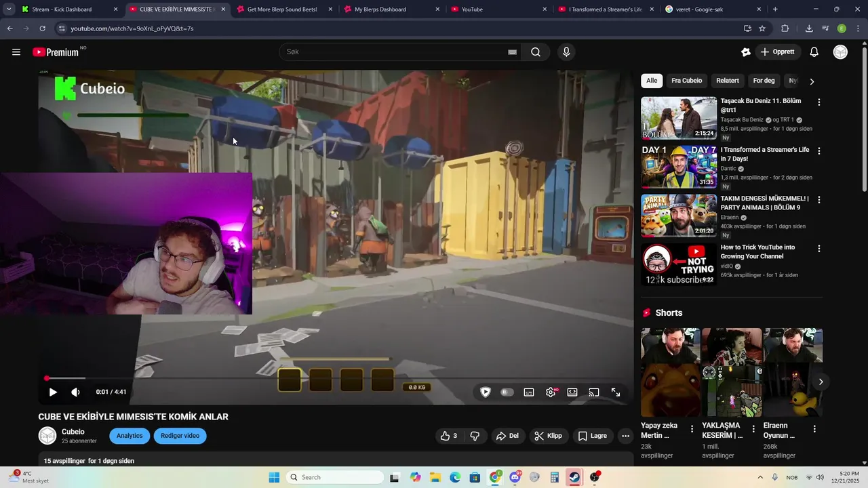
Task: Open TAKIM DENGESİ MÜKEMMEL video thumbnail
Action: coord(679,216)
